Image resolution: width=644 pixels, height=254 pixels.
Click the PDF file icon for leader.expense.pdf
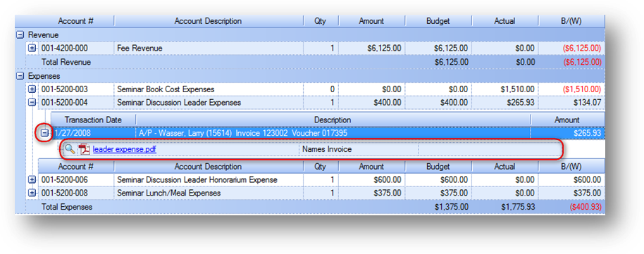85,149
